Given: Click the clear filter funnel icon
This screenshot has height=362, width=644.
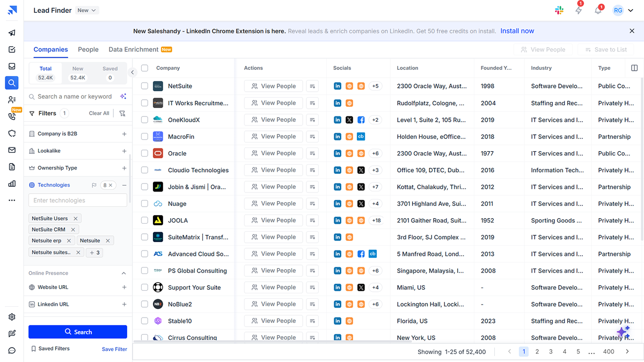Looking at the screenshot, I should pos(122,113).
